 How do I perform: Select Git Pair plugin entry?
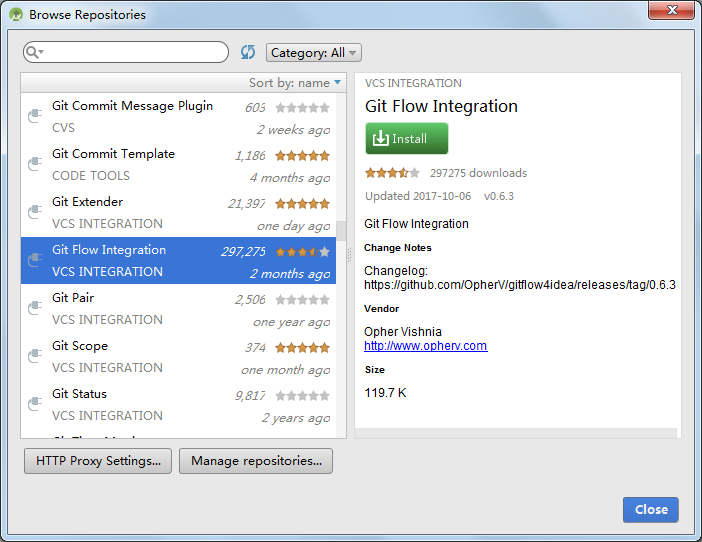pyautogui.click(x=178, y=309)
